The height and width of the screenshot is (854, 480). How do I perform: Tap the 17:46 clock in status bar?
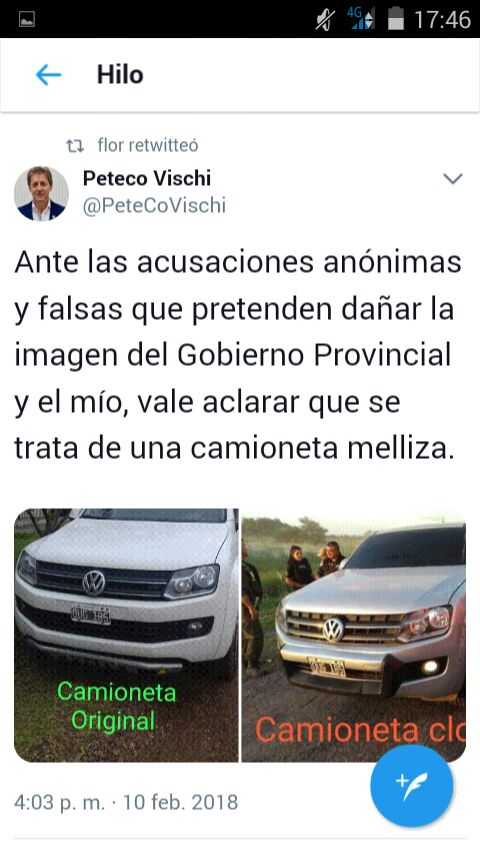coord(442,20)
